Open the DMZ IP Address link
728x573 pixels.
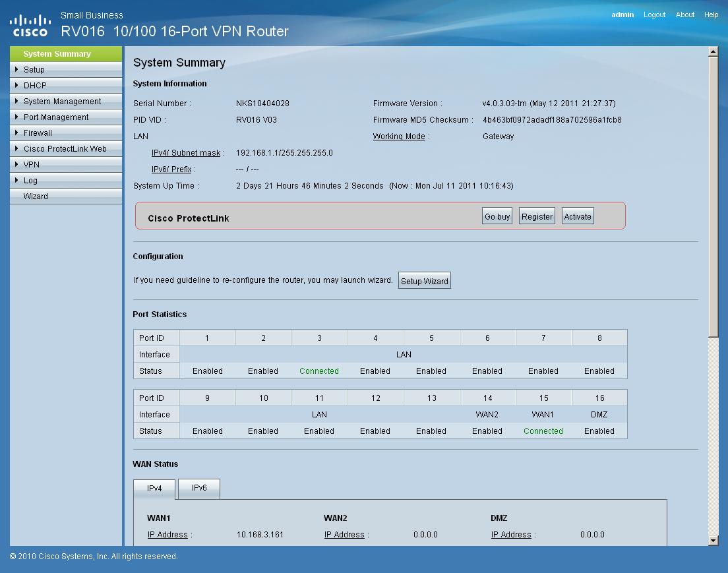click(511, 535)
